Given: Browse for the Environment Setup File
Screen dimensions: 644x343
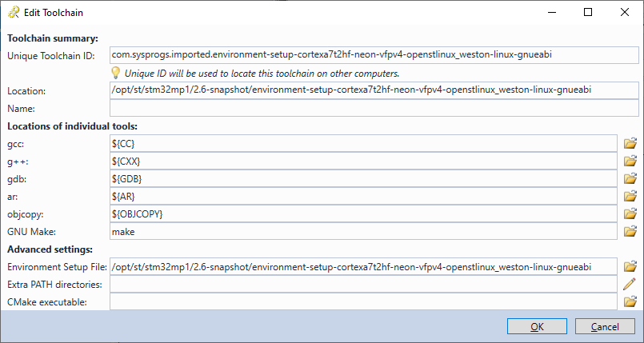Looking at the screenshot, I should pyautogui.click(x=630, y=267).
